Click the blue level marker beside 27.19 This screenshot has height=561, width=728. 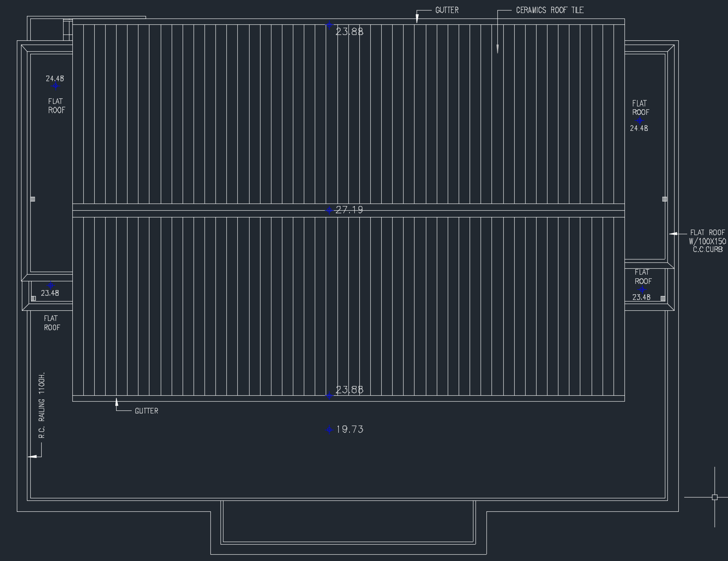329,210
